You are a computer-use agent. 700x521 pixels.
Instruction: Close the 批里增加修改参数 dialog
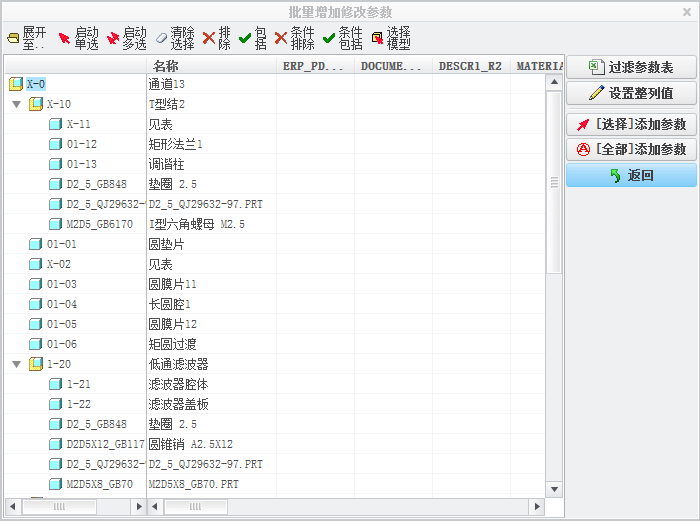(687, 12)
